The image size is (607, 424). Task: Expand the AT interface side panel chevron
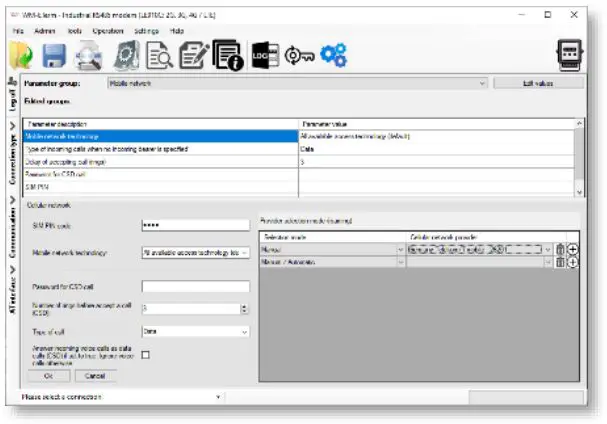12,269
